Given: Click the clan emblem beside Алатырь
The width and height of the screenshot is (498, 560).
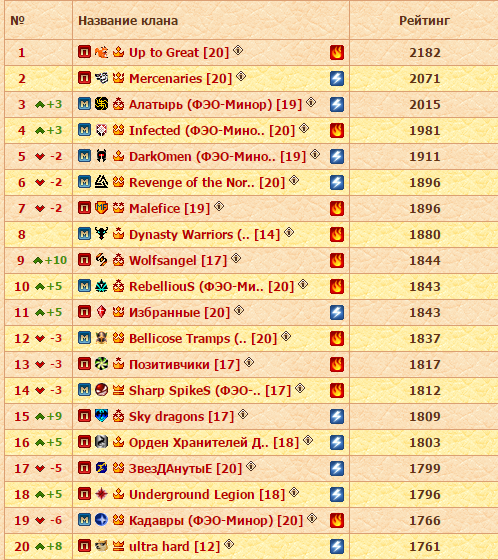Looking at the screenshot, I should [x=101, y=104].
